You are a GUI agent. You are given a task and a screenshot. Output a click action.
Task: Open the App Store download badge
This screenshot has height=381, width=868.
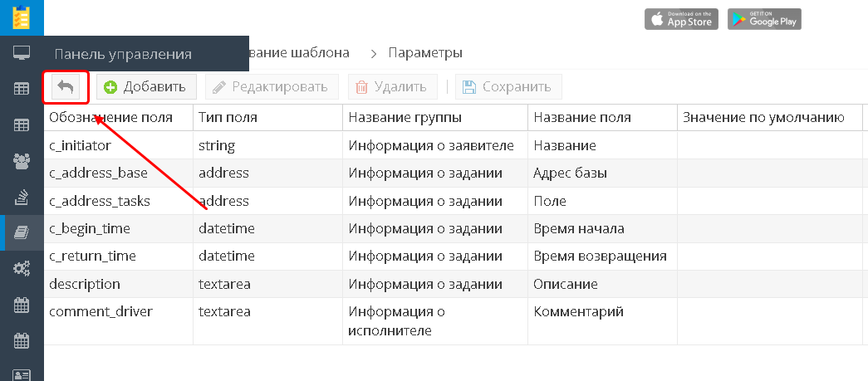[681, 19]
